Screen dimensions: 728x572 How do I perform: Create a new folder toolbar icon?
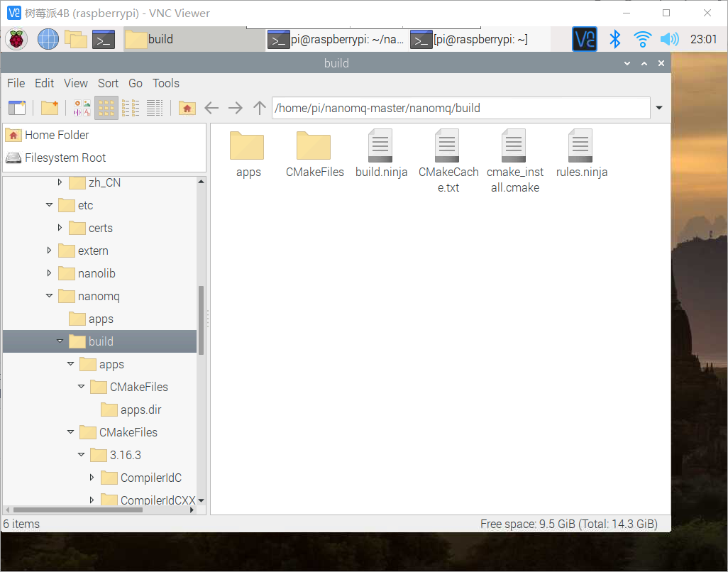pos(49,108)
